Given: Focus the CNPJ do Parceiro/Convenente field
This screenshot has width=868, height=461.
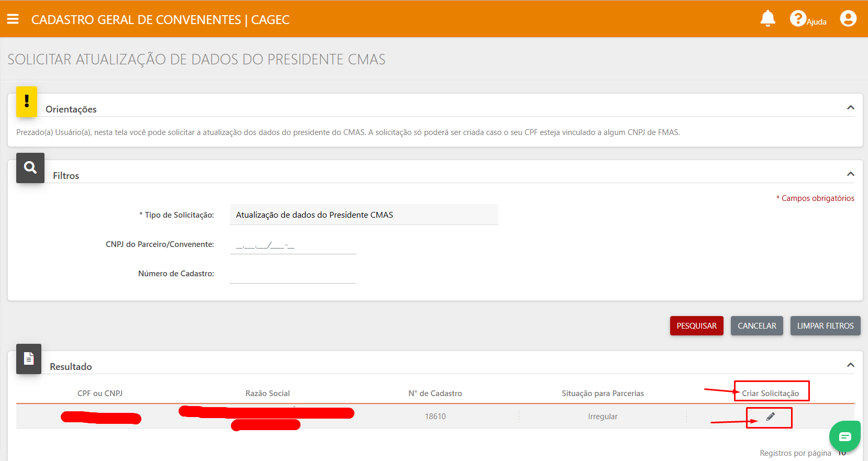Looking at the screenshot, I should tap(293, 245).
